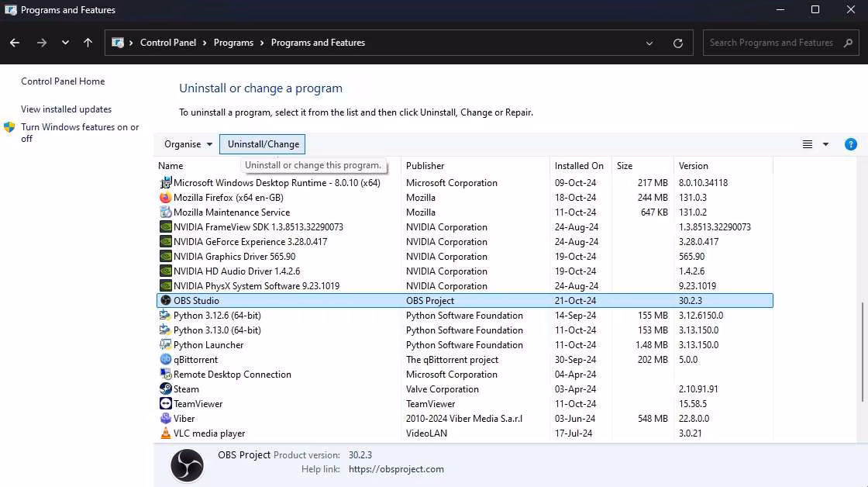Click the Viber icon
This screenshot has height=487, width=868.
(x=166, y=418)
